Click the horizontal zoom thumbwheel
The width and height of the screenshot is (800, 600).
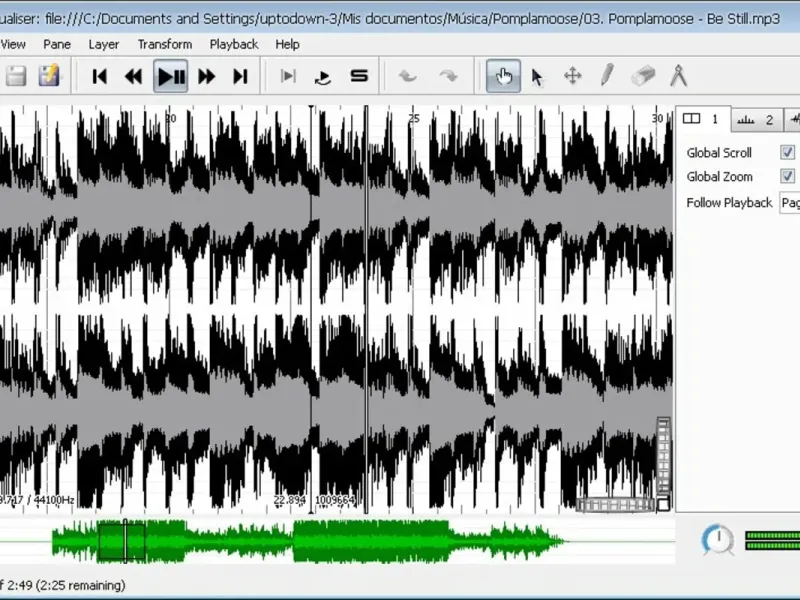[616, 505]
